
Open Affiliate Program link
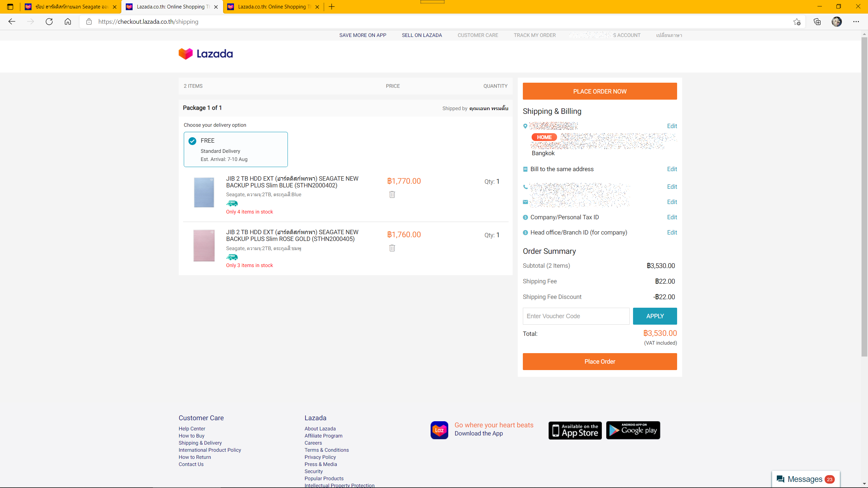[323, 436]
